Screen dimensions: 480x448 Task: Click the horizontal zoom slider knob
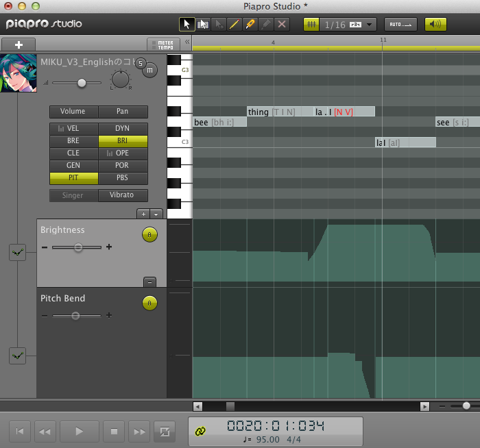point(466,406)
